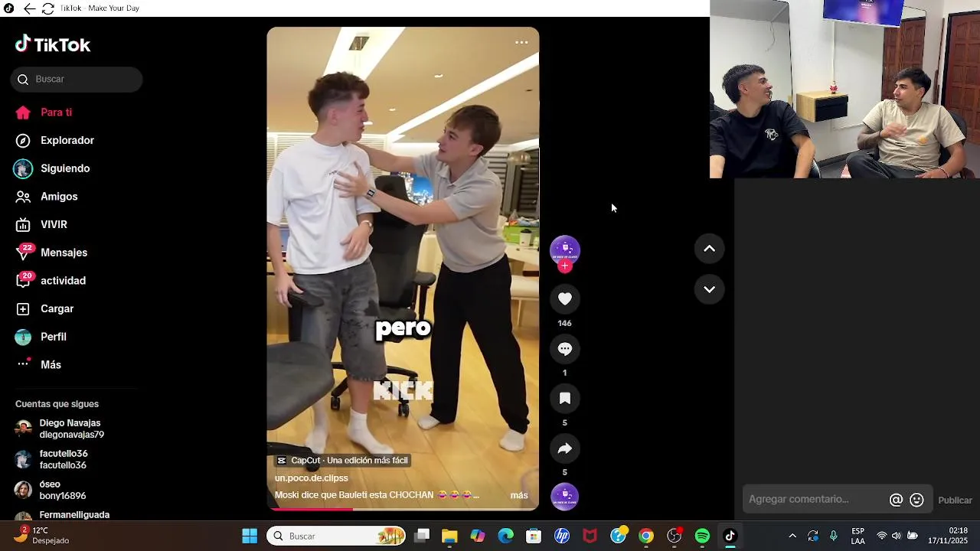
Task: Click the TikTok app in taskbar
Action: (x=730, y=536)
